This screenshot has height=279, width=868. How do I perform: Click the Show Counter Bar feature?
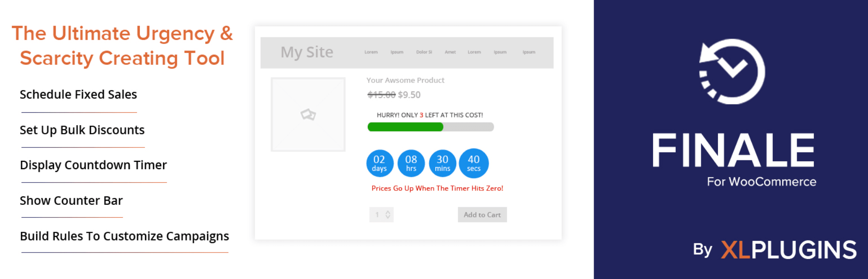[71, 201]
